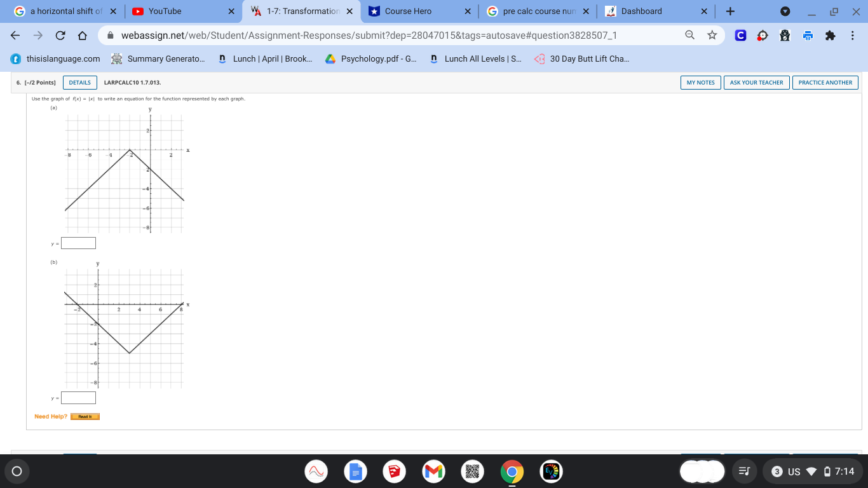Launch Google Docs from the shelf
This screenshot has width=868, height=488.
355,471
